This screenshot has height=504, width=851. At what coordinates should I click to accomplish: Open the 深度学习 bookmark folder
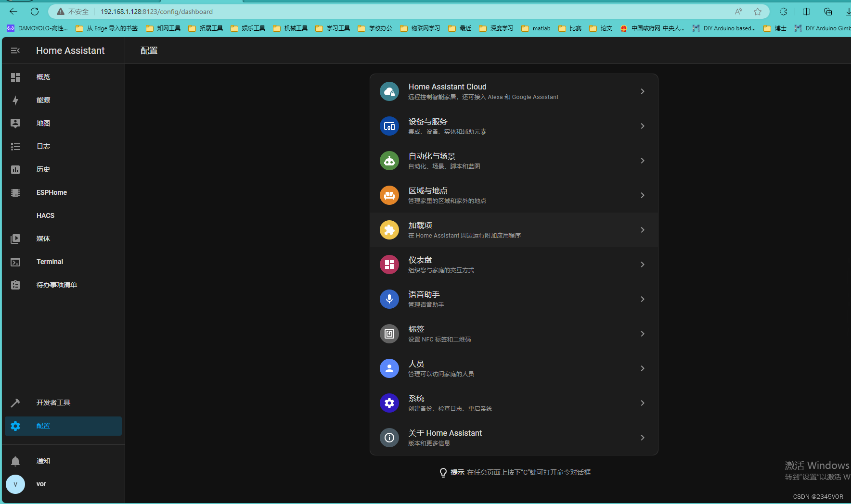(x=496, y=28)
